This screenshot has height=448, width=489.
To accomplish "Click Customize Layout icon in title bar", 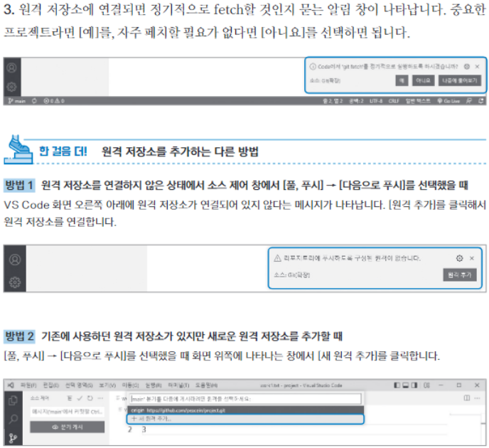I will coord(426,385).
